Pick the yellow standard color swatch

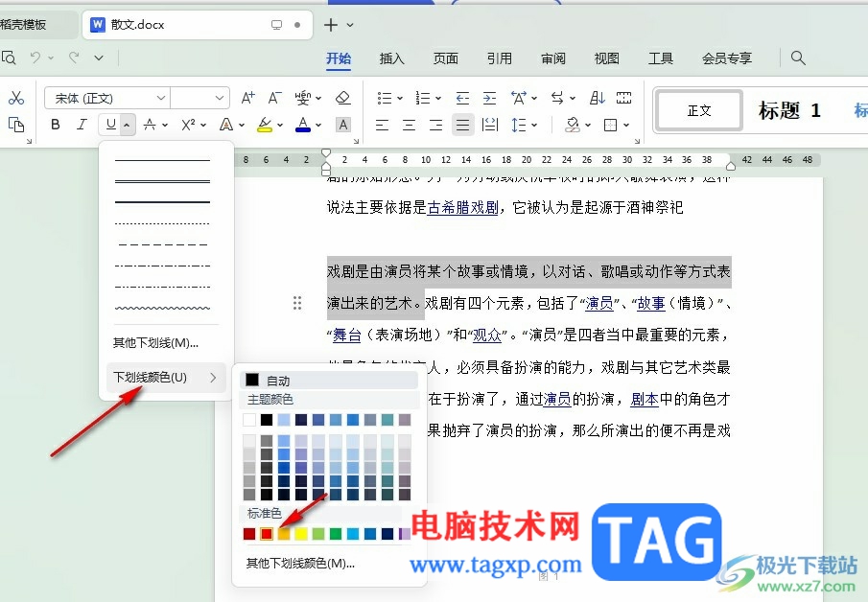(300, 533)
